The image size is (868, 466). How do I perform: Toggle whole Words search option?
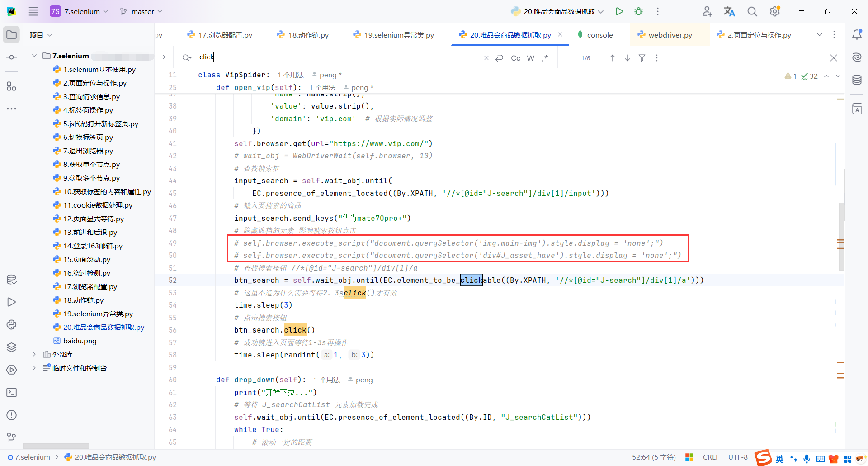click(531, 58)
